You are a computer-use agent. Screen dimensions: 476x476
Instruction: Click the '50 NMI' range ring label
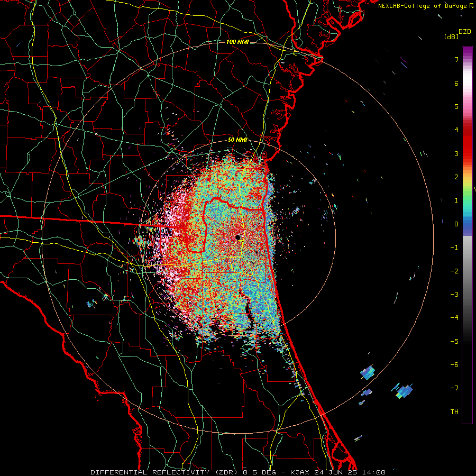tap(237, 140)
